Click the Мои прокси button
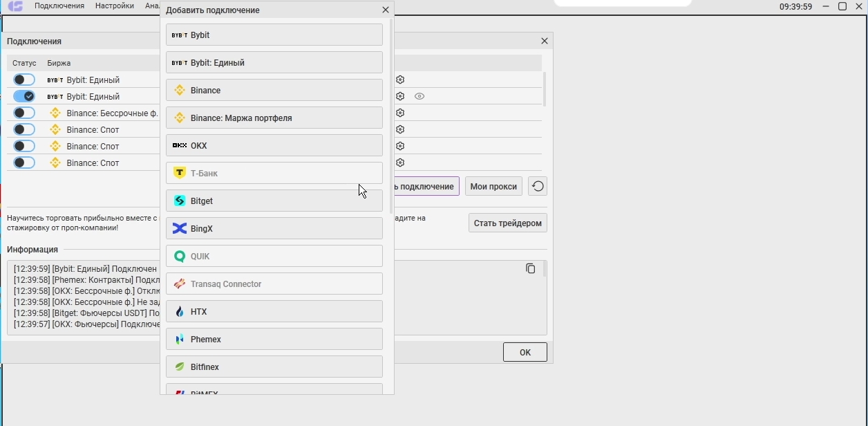 [493, 187]
